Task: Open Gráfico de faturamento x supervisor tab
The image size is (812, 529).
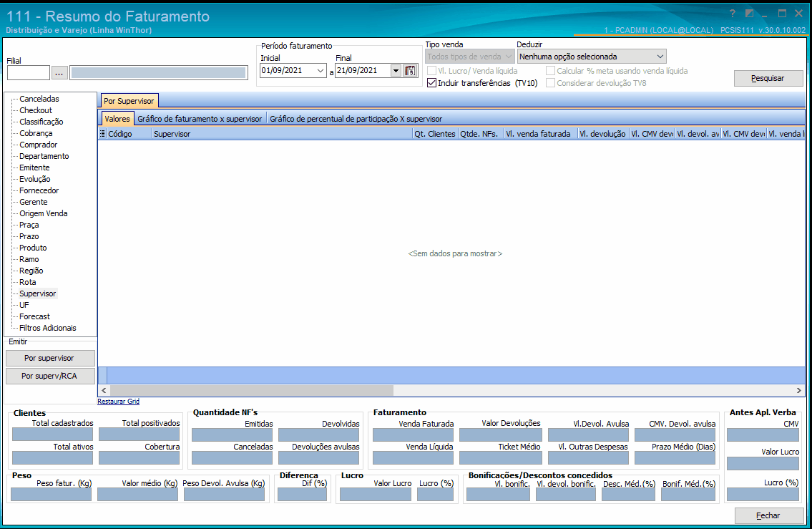Action: [200, 119]
